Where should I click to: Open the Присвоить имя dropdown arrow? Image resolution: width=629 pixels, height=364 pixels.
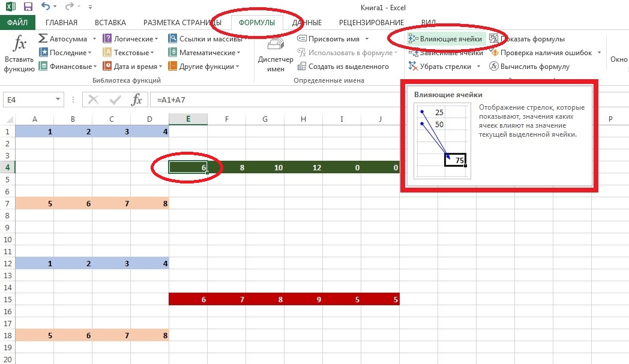tap(366, 39)
